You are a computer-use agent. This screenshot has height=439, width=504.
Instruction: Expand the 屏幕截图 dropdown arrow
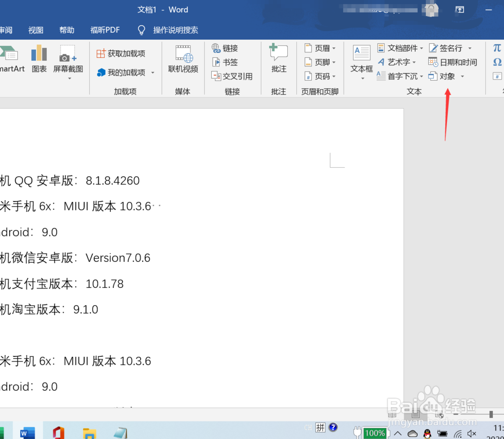coord(70,79)
